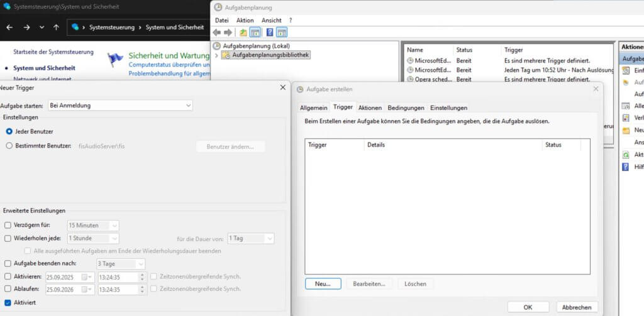Click the Forward arrow in Aufgabenplanung toolbar
The width and height of the screenshot is (644, 316).
coord(228,33)
